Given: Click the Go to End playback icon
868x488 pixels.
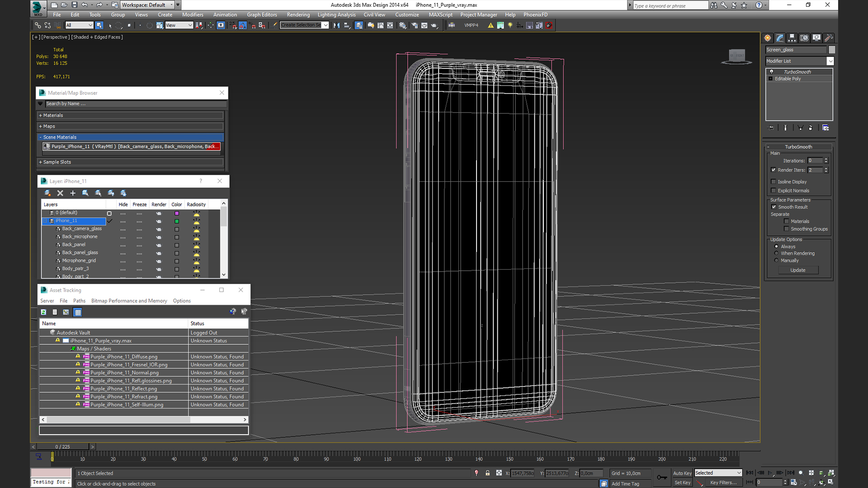Looking at the screenshot, I should [x=791, y=473].
